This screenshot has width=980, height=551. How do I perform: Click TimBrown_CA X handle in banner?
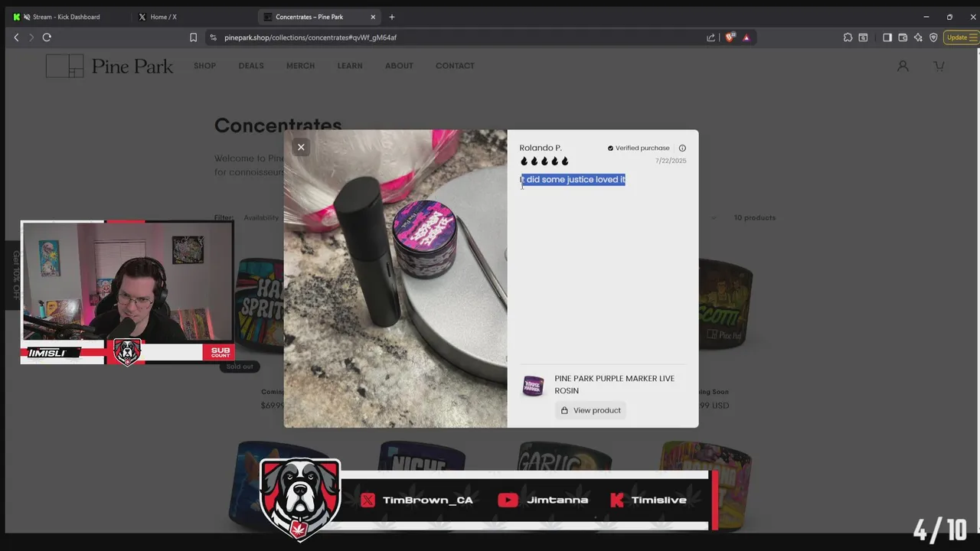point(427,500)
